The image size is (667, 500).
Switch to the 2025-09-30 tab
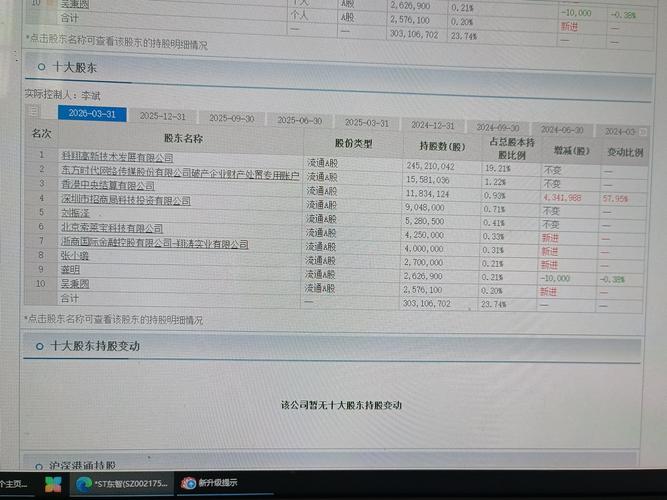(232, 118)
